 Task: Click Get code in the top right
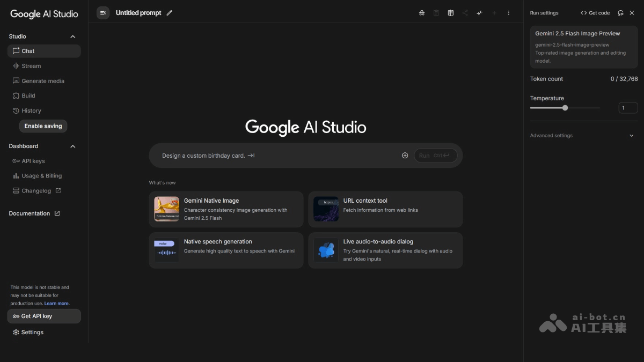tap(595, 12)
